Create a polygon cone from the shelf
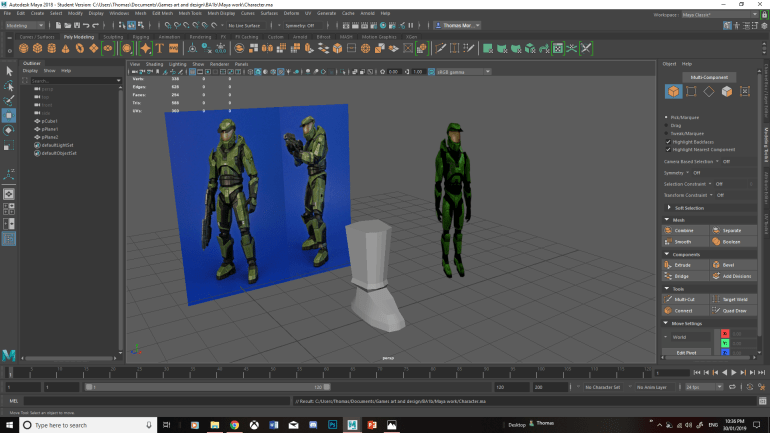 [x=66, y=48]
